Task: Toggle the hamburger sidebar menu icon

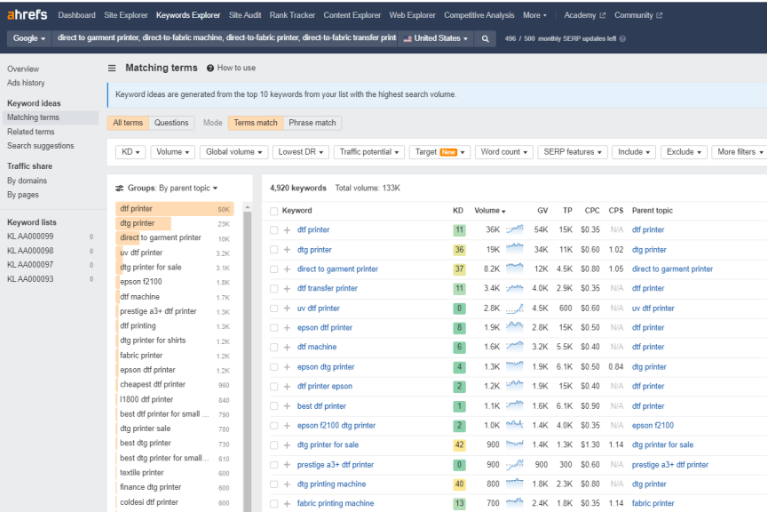Action: point(112,68)
